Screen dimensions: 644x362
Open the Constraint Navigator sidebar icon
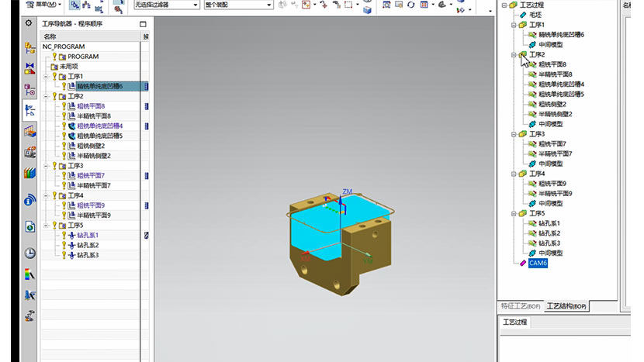pyautogui.click(x=29, y=69)
